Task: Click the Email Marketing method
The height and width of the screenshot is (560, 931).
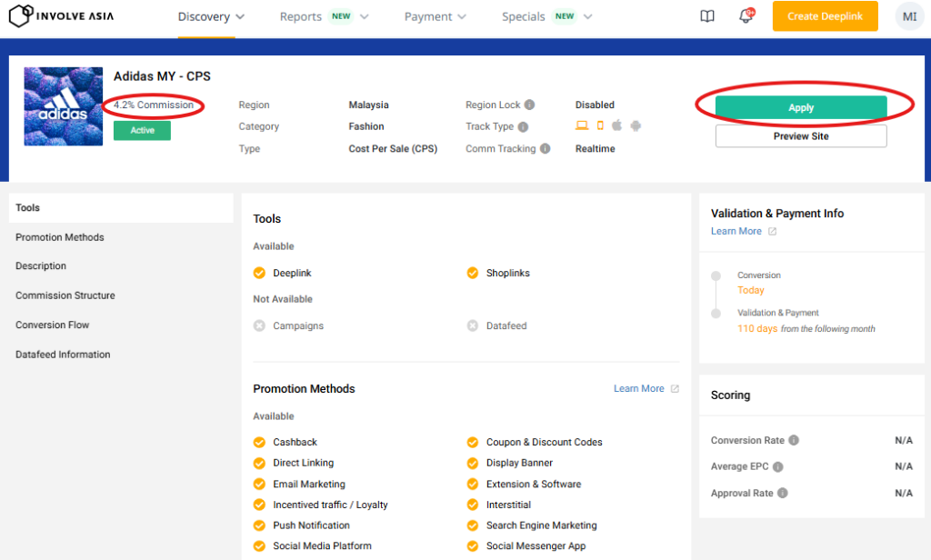Action: pyautogui.click(x=309, y=484)
